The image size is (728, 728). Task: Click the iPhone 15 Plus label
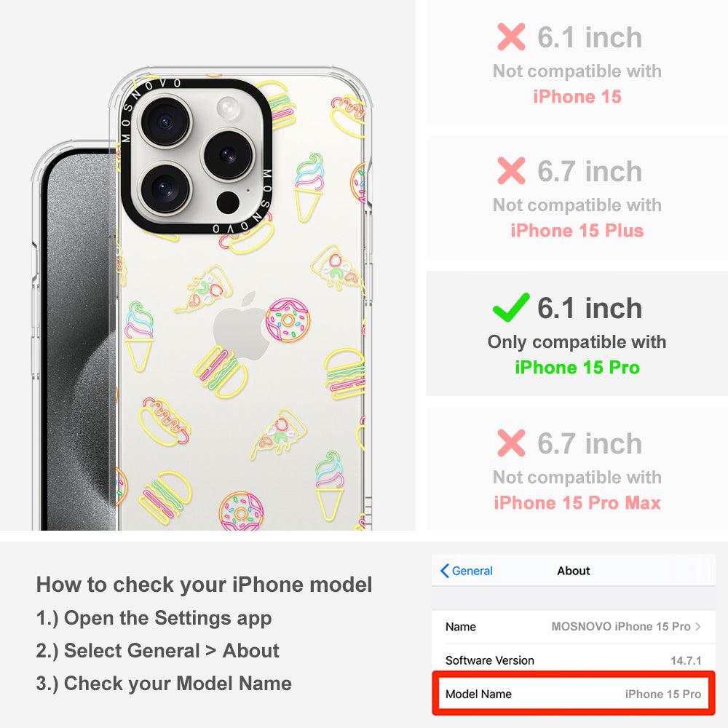[577, 230]
